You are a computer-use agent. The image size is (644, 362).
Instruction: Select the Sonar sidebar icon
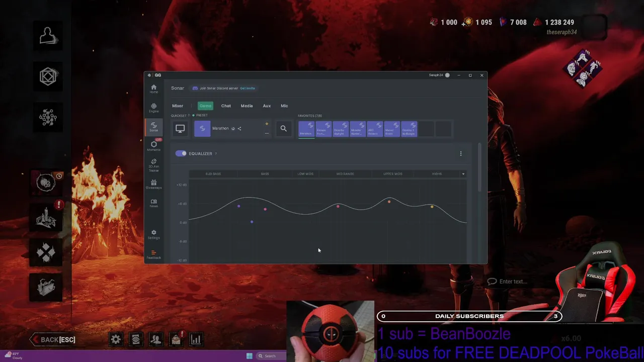point(153,127)
